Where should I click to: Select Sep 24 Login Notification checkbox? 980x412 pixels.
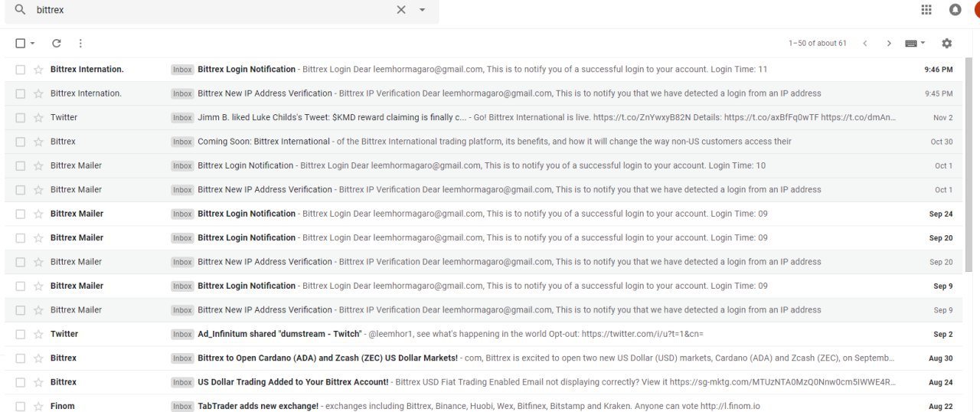click(x=21, y=214)
